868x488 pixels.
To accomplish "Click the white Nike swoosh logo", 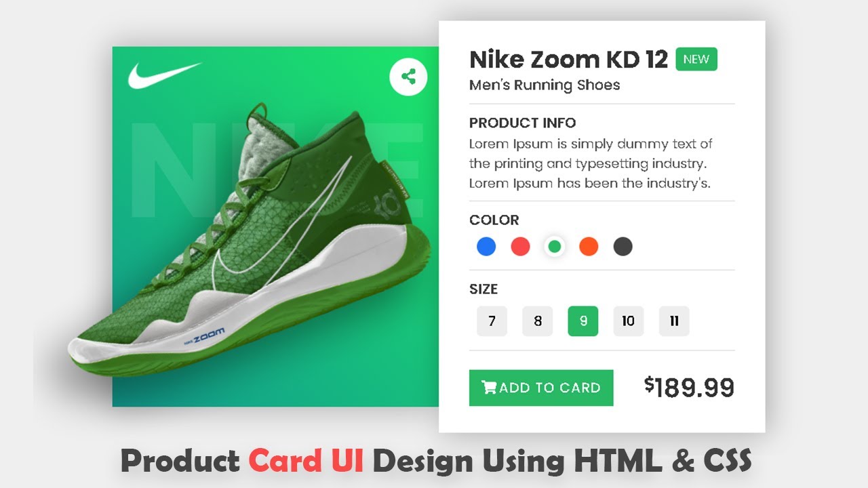I will point(165,75).
